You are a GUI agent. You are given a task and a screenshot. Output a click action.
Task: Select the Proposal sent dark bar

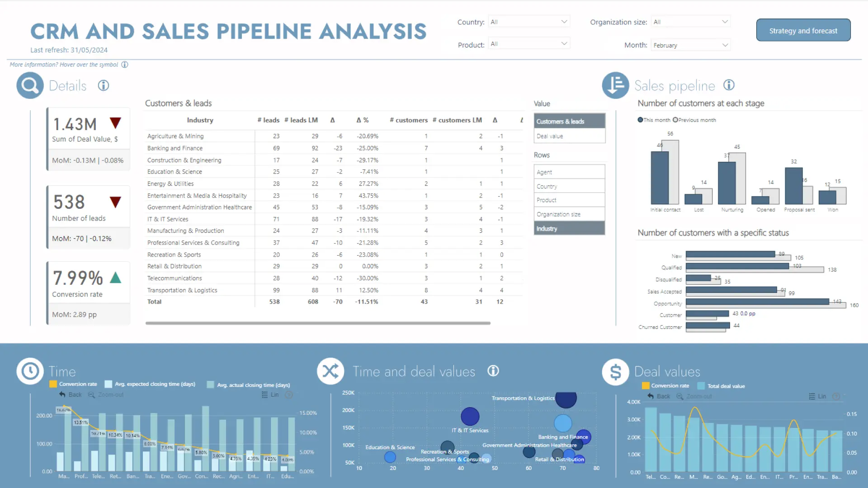[794, 186]
